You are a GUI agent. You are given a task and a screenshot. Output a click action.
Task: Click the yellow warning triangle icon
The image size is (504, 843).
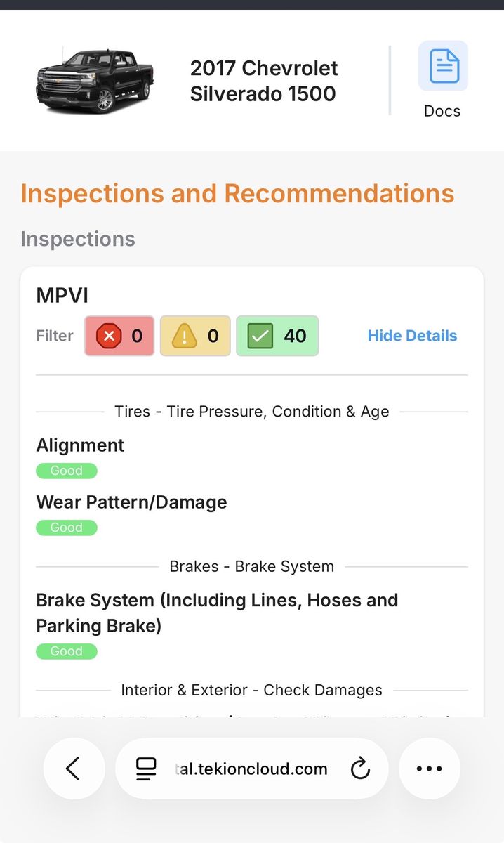185,336
